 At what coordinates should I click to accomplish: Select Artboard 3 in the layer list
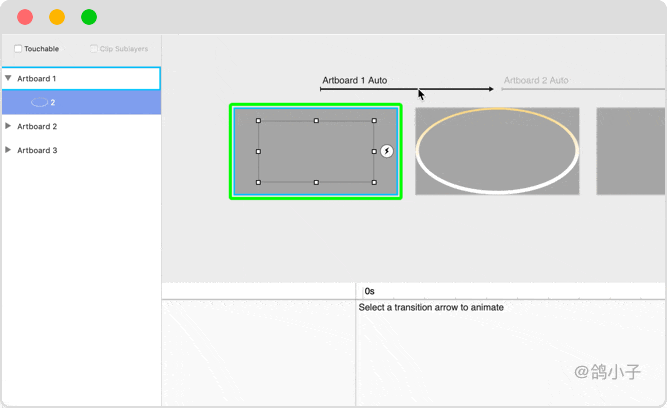coord(81,150)
